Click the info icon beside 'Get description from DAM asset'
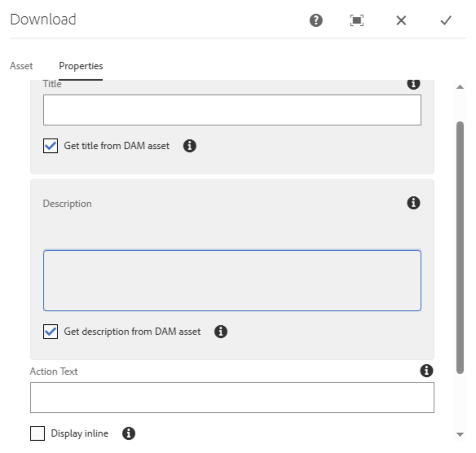Image resolution: width=476 pixels, height=453 pixels. [x=220, y=332]
